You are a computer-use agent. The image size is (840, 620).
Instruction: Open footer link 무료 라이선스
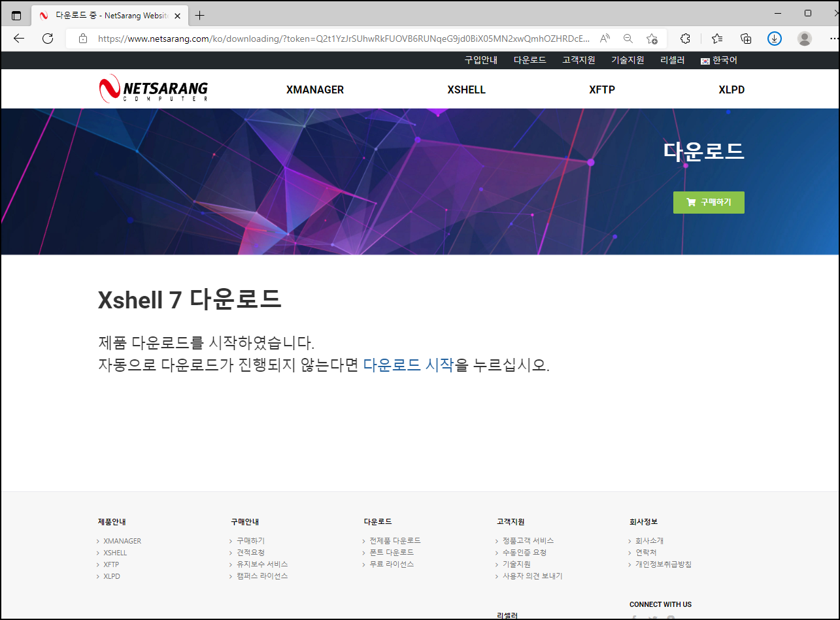click(x=392, y=564)
